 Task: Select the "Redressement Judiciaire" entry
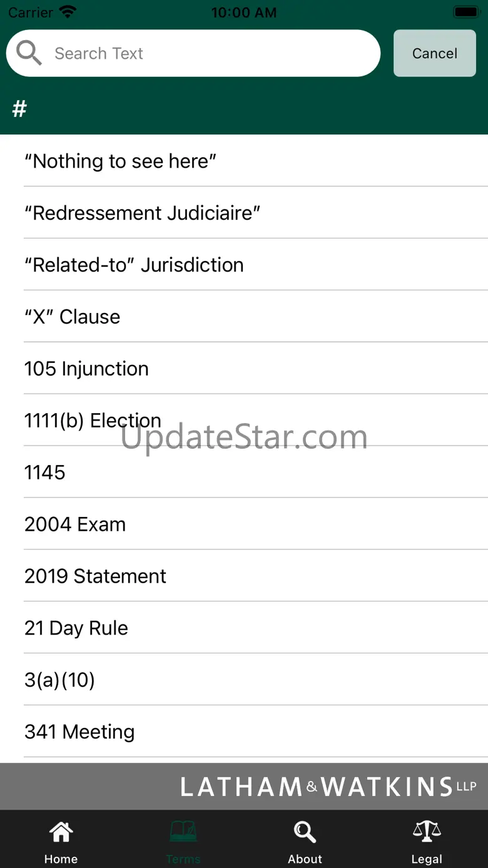point(142,213)
